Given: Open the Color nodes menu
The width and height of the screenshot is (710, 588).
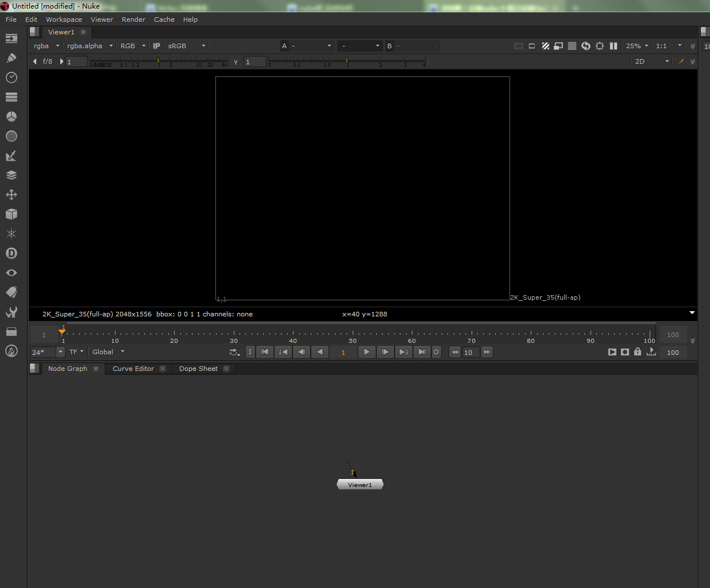Looking at the screenshot, I should point(11,117).
